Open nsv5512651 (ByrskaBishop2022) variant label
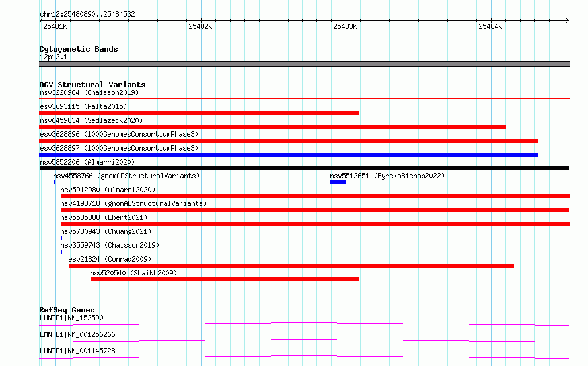 [x=387, y=176]
